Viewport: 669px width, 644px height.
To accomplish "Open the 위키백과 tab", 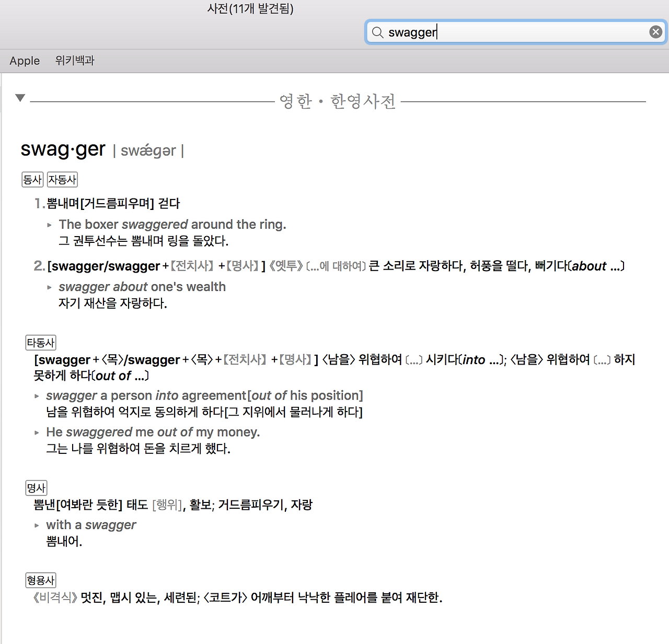I will click(74, 61).
